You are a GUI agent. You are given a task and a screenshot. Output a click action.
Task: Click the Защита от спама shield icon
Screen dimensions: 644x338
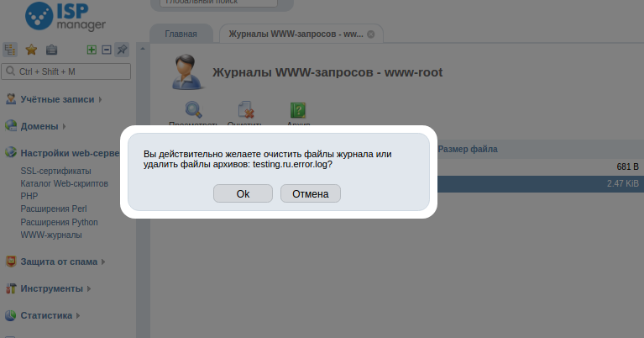coord(11,261)
